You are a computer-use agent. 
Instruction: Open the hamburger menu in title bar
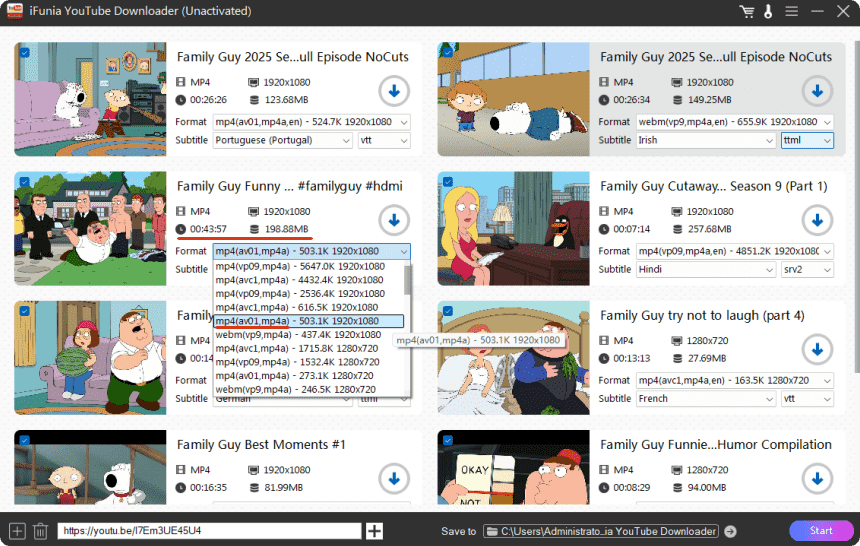pyautogui.click(x=791, y=11)
